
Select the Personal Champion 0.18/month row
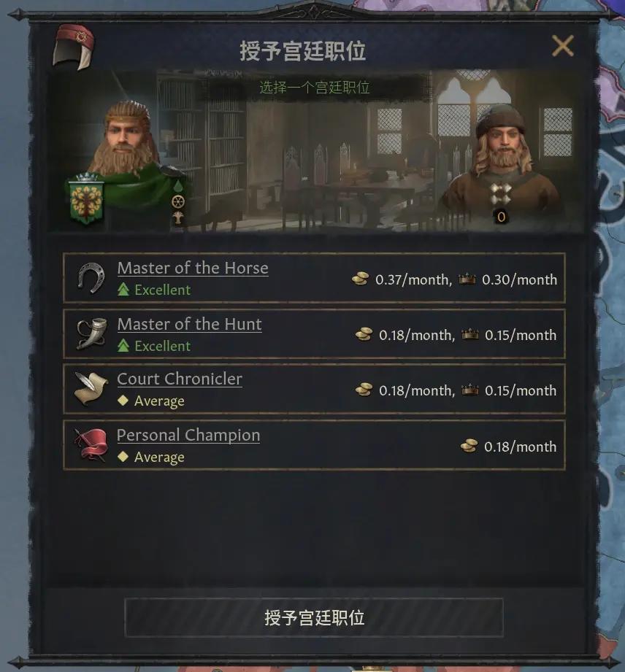tap(314, 445)
